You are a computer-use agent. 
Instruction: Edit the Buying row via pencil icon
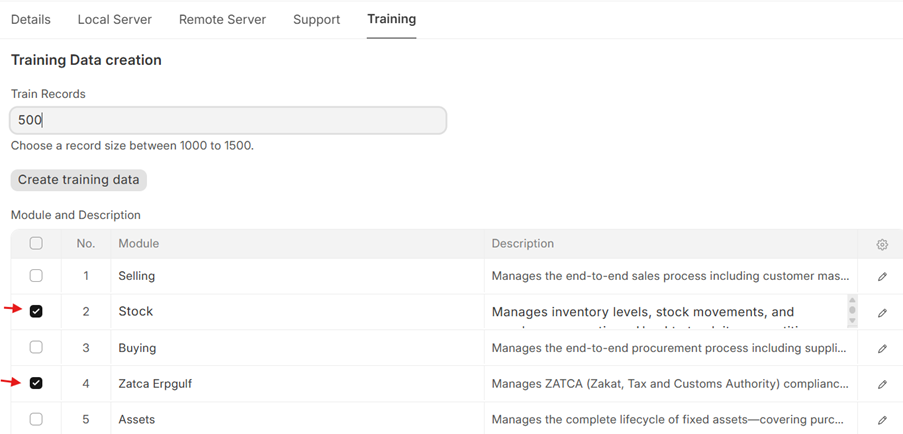(881, 348)
